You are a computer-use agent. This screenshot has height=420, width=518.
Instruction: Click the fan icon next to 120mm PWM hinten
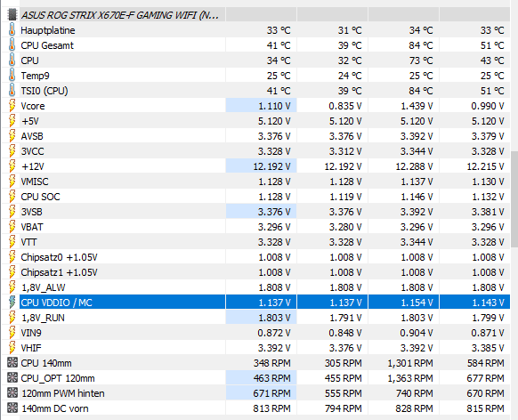[12, 393]
